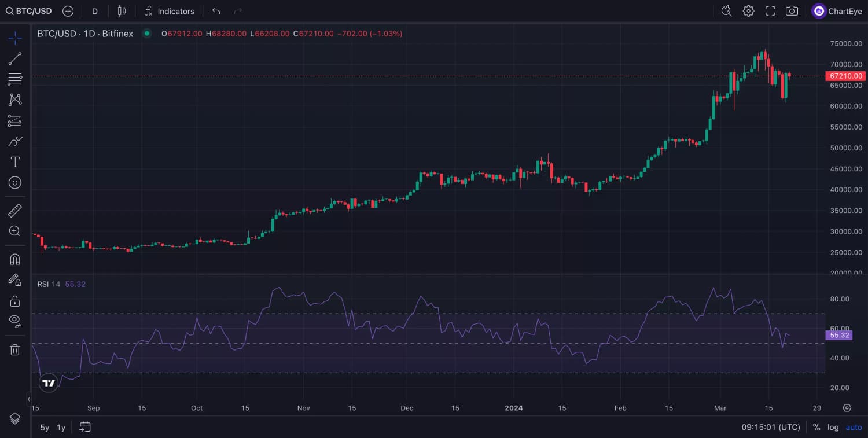Toggle hide all drawings eye icon

(15, 321)
